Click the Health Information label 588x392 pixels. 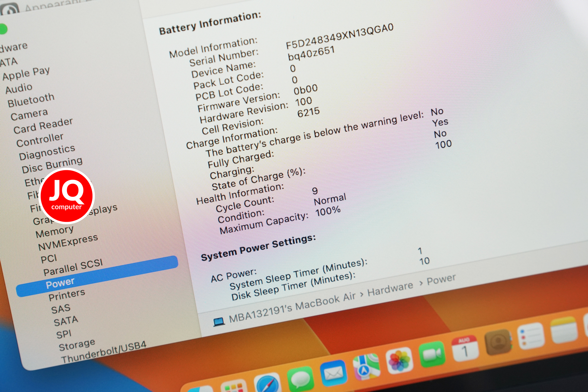(240, 194)
